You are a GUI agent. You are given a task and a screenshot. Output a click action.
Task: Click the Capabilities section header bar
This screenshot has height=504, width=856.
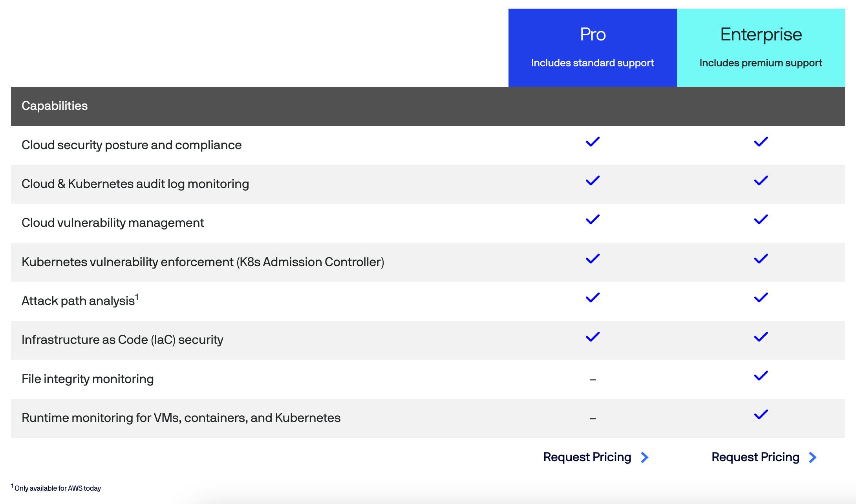click(x=55, y=106)
